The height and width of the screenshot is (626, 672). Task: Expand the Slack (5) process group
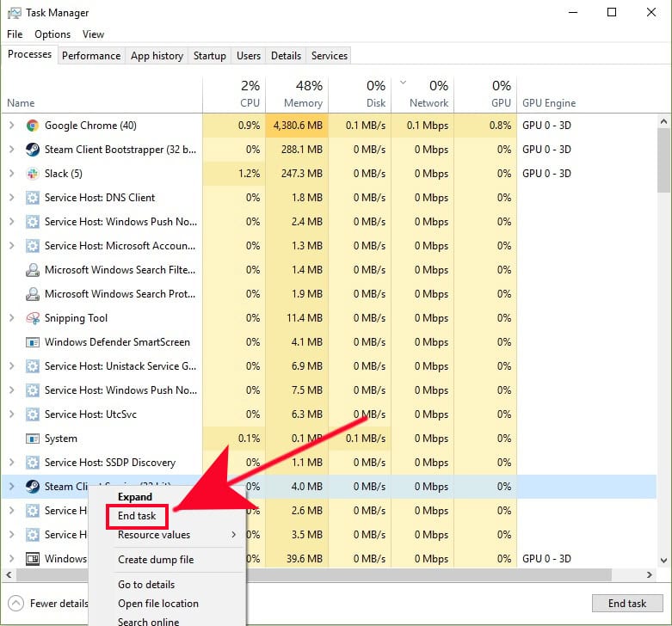11,173
